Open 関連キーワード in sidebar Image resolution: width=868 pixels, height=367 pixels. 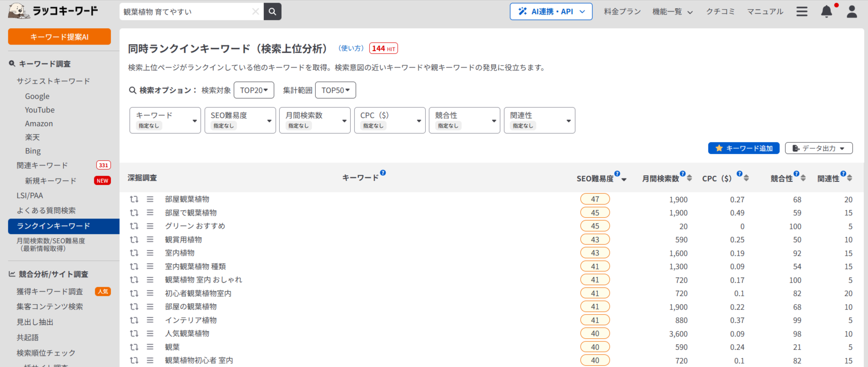(42, 165)
